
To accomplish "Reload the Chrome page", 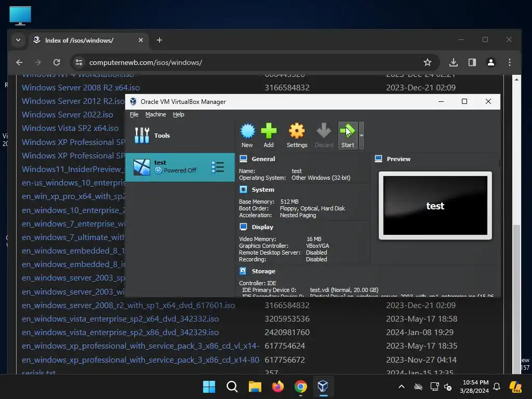I will pos(57,62).
